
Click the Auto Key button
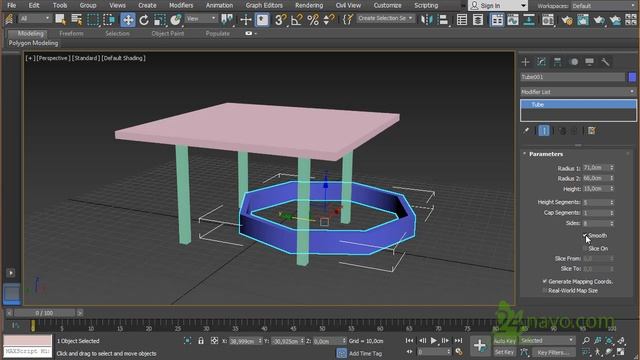pos(504,340)
